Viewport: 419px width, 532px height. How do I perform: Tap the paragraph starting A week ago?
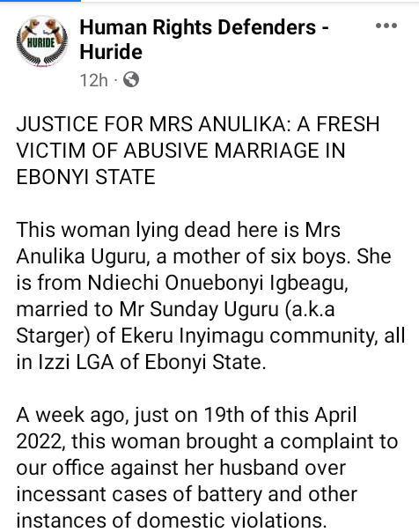(x=207, y=468)
